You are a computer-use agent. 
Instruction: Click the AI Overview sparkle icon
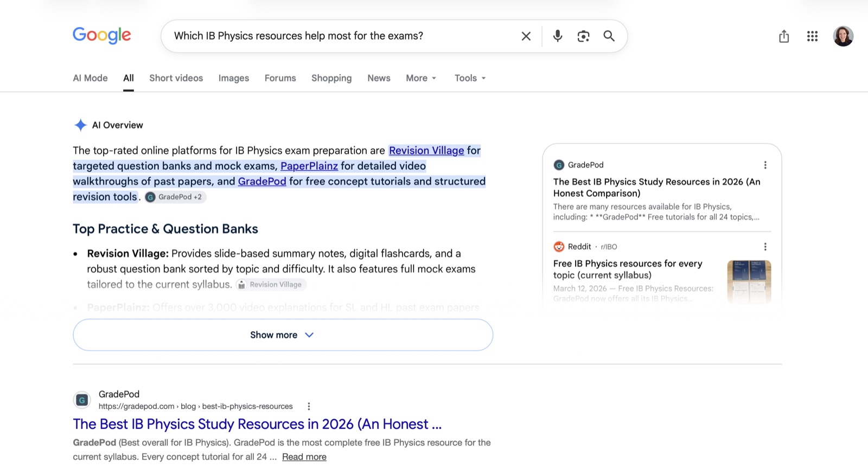pos(80,125)
